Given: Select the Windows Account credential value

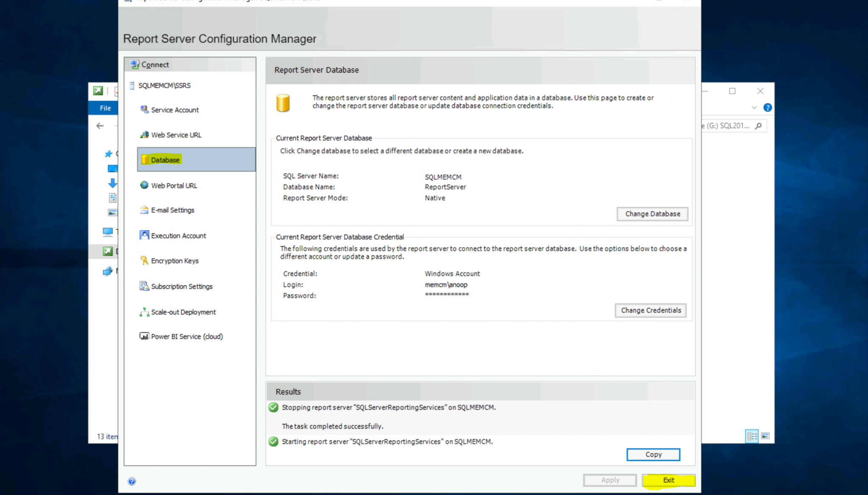Looking at the screenshot, I should click(452, 274).
